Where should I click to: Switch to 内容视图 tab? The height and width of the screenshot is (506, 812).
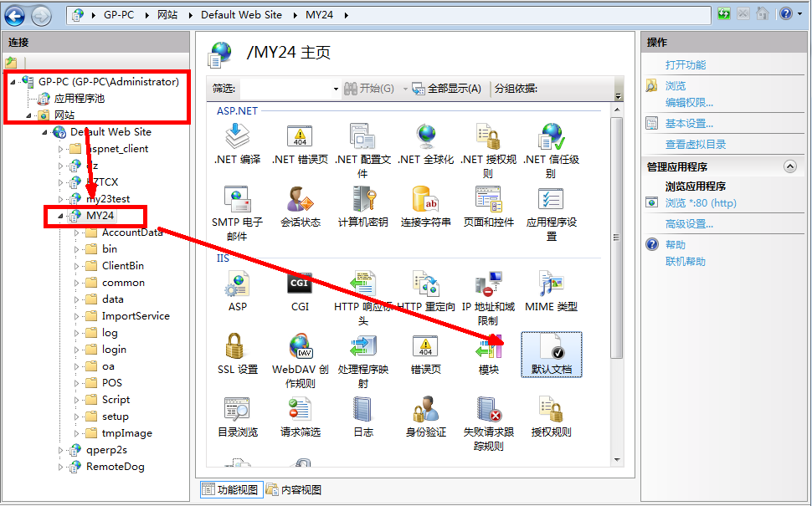point(294,489)
